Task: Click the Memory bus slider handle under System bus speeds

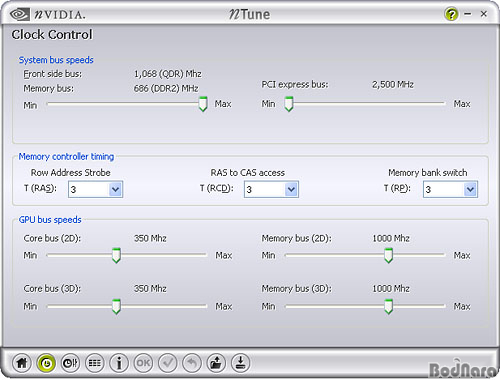Action: (x=203, y=104)
